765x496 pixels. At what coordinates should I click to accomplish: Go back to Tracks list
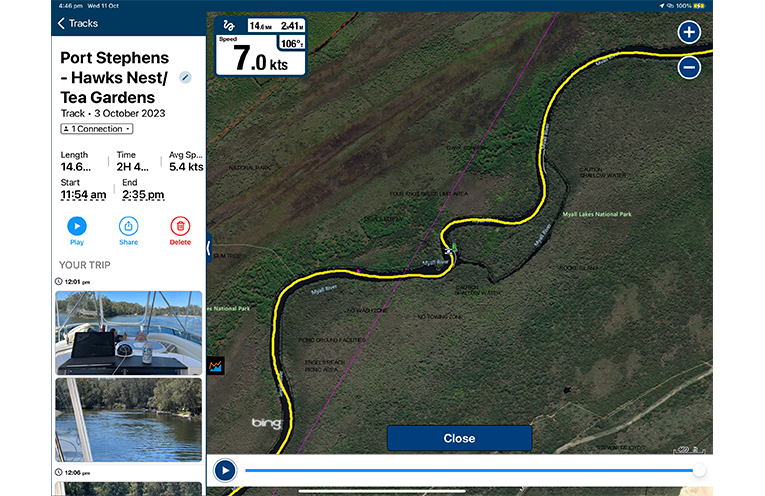pyautogui.click(x=78, y=23)
